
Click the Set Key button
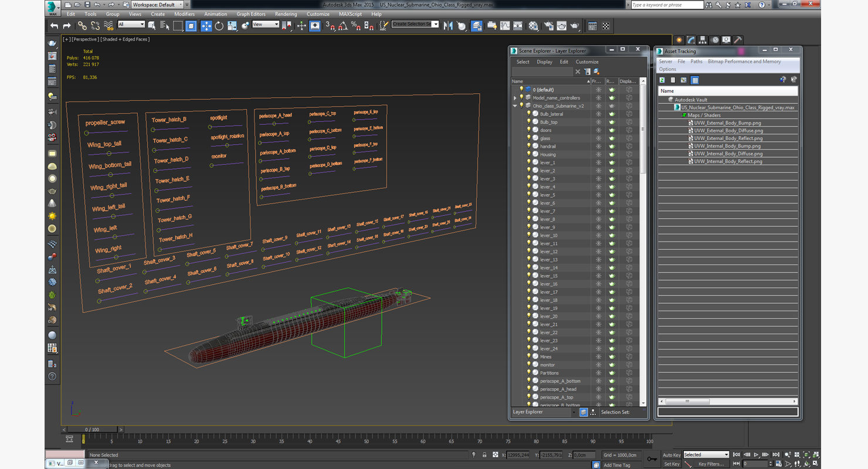point(672,464)
